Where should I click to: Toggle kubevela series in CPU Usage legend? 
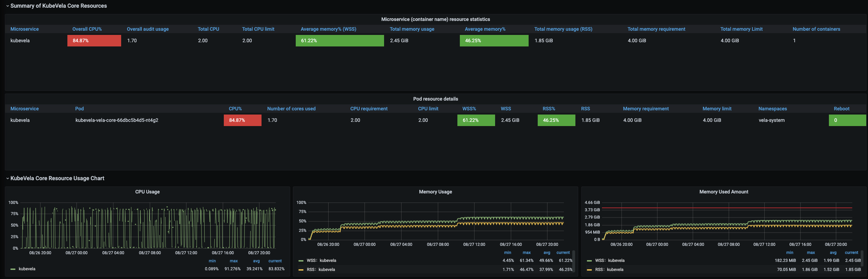(x=27, y=269)
